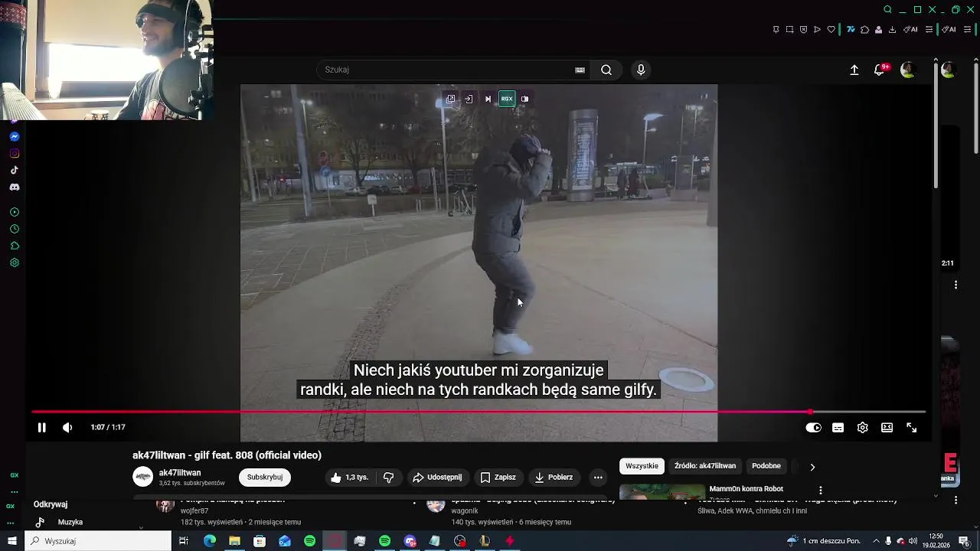Open the MammOn kontra Robot video thumbnail
The width and height of the screenshot is (980, 551).
tap(662, 491)
